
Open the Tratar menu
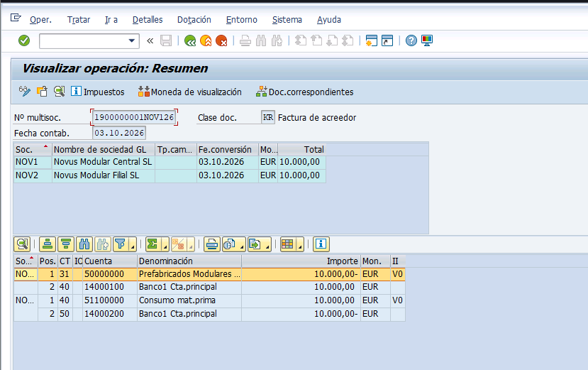[x=79, y=20]
